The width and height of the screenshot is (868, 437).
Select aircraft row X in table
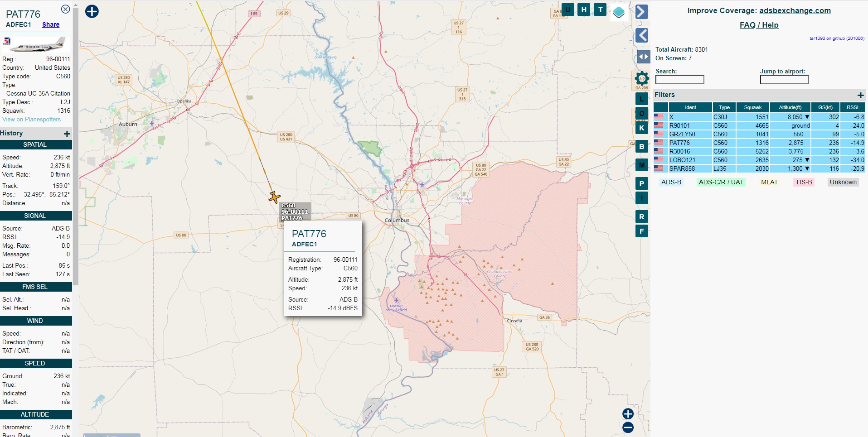(759, 117)
